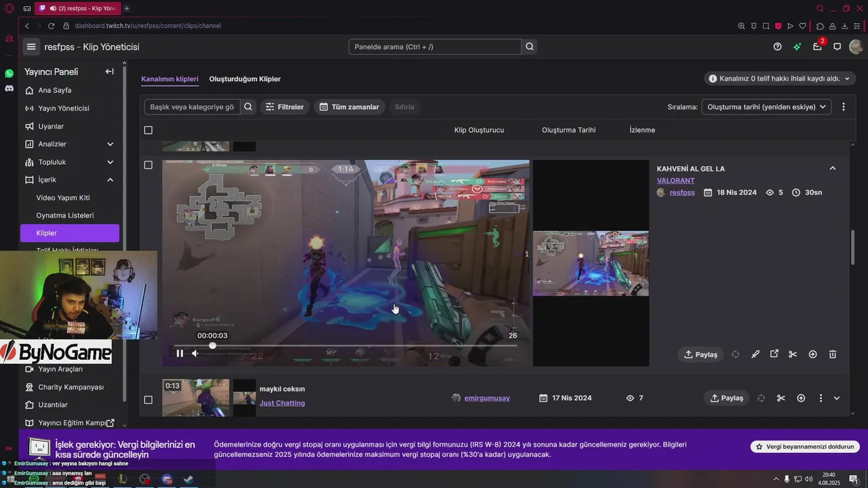Image resolution: width=868 pixels, height=488 pixels.
Task: Click Paylaş for KAHVENİ AL GEL LA clip
Action: pos(701,354)
